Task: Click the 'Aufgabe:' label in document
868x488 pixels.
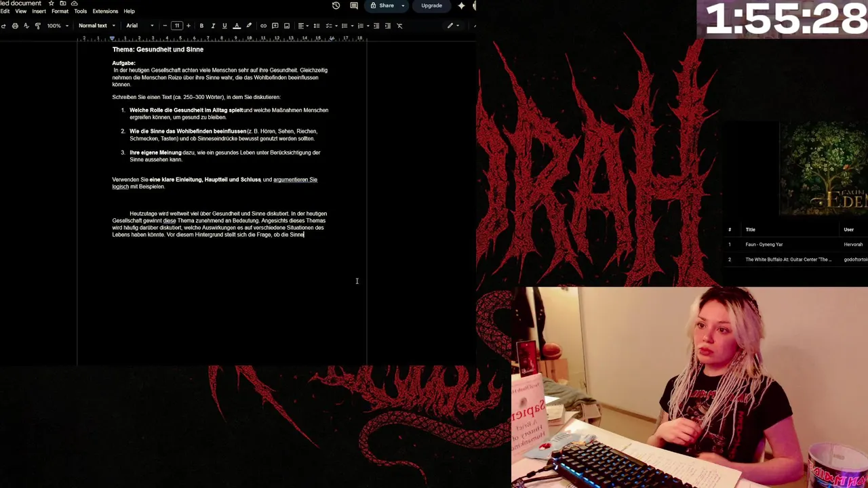Action: 123,63
